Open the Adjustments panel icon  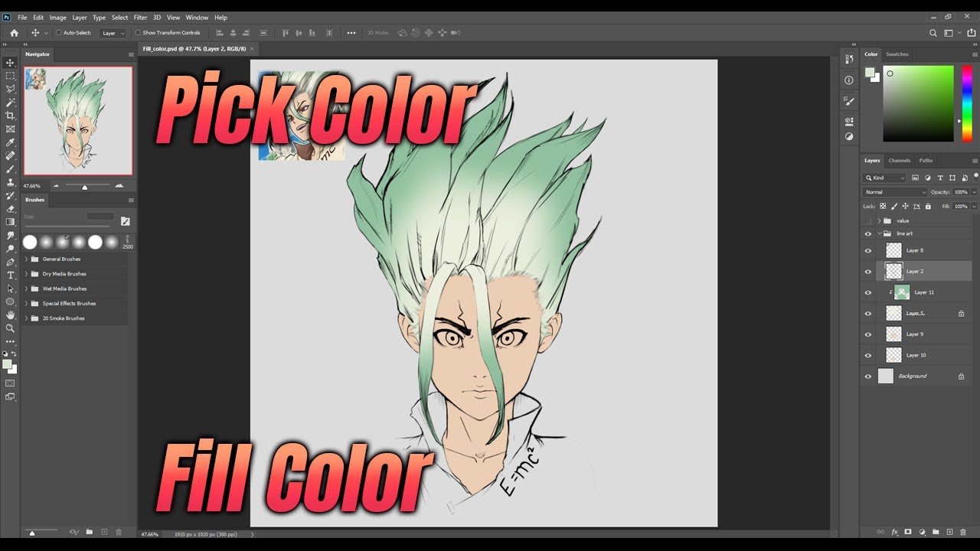tap(849, 137)
